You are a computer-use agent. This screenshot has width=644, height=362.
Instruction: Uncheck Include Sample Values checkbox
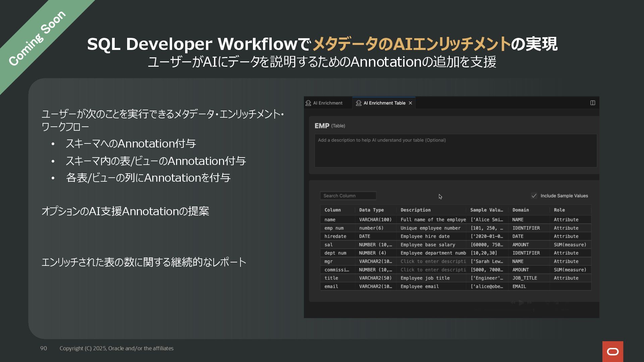pos(534,196)
